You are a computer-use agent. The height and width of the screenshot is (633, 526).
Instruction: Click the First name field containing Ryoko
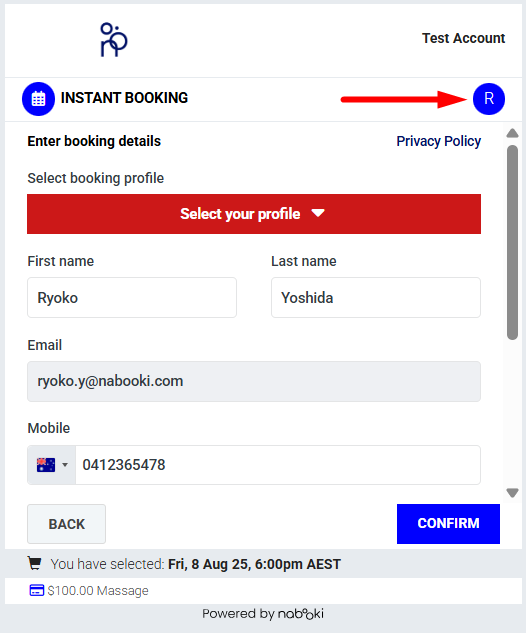(132, 298)
